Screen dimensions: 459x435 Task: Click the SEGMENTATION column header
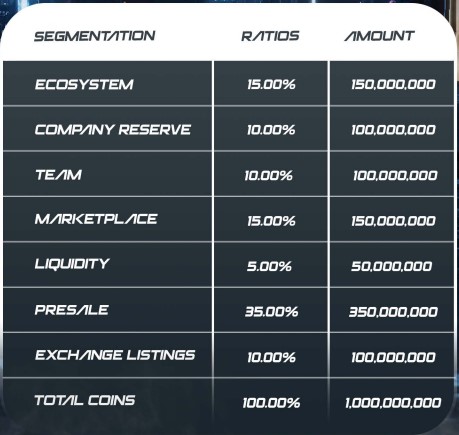point(95,36)
